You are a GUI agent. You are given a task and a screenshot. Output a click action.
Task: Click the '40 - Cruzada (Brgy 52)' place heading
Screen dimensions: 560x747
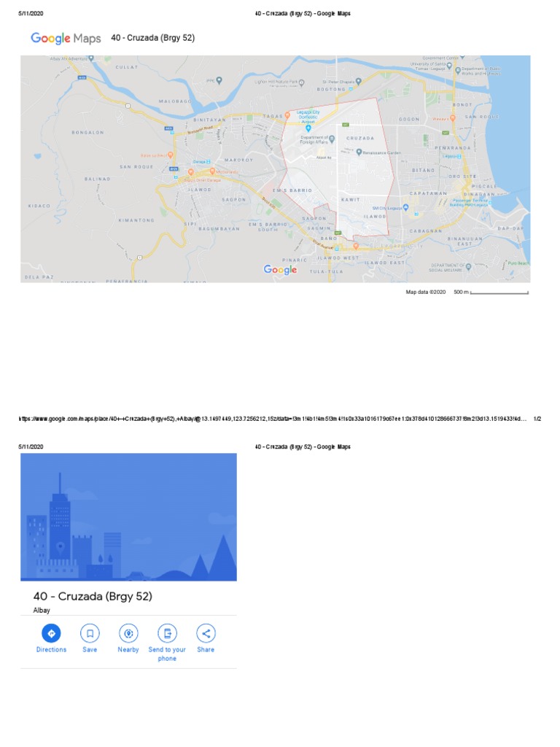click(x=93, y=596)
